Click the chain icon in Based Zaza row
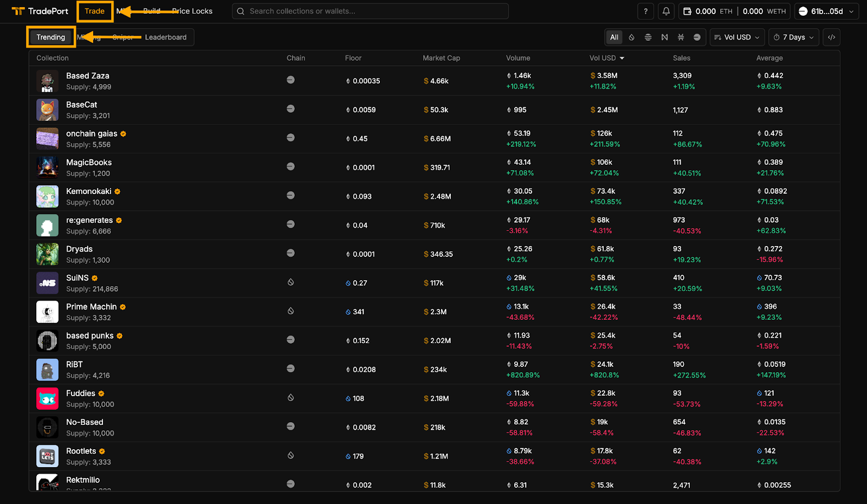Screen dimensions: 867x504 tap(290, 80)
